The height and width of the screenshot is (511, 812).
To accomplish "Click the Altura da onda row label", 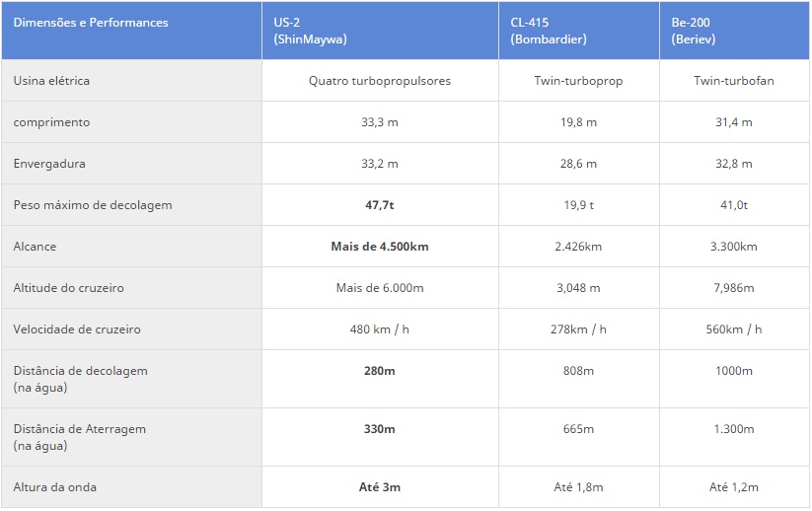I will coord(55,487).
